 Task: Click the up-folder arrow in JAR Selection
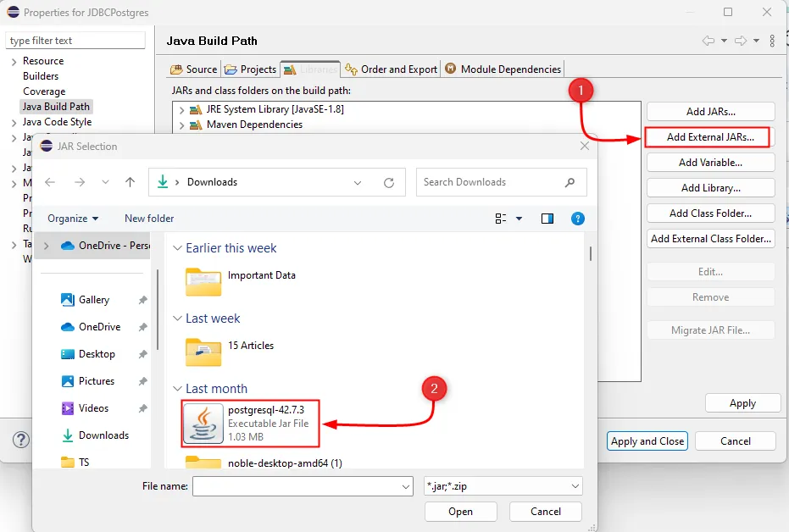pyautogui.click(x=130, y=182)
